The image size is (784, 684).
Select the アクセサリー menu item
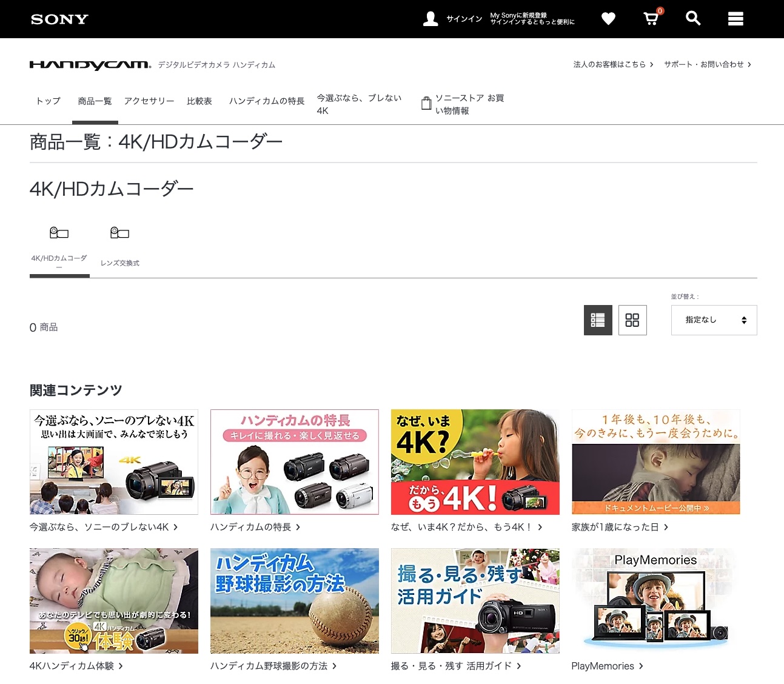(149, 101)
